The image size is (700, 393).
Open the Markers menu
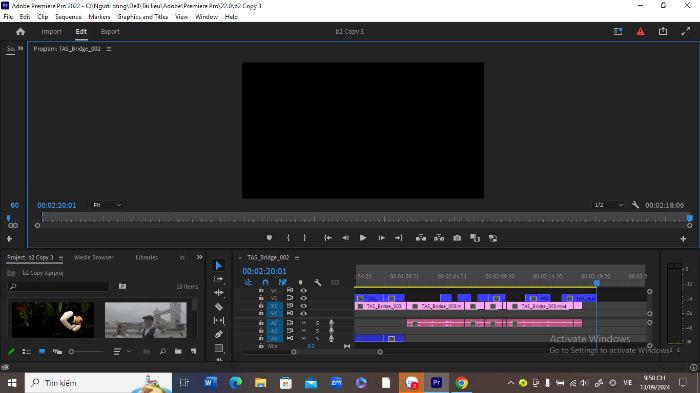99,17
